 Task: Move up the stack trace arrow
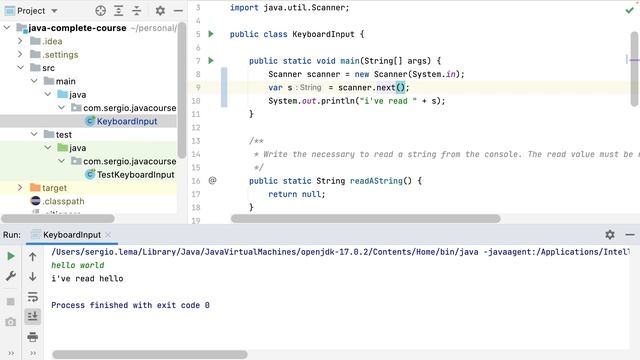click(33, 257)
